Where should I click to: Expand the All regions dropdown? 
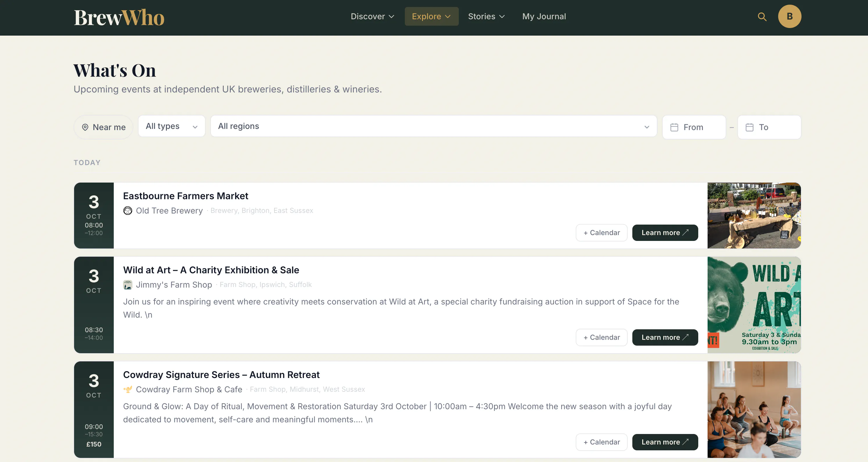pos(434,126)
